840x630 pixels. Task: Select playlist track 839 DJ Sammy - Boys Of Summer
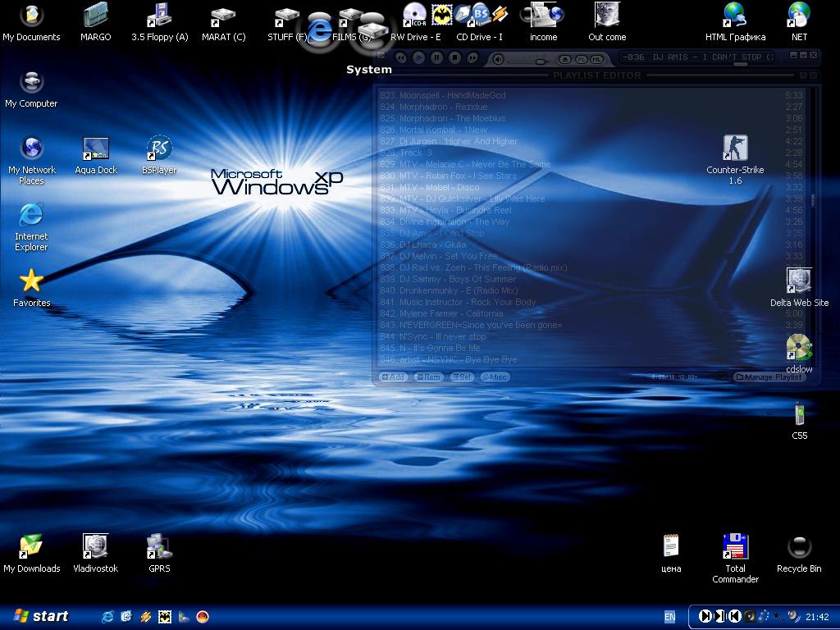pyautogui.click(x=591, y=279)
